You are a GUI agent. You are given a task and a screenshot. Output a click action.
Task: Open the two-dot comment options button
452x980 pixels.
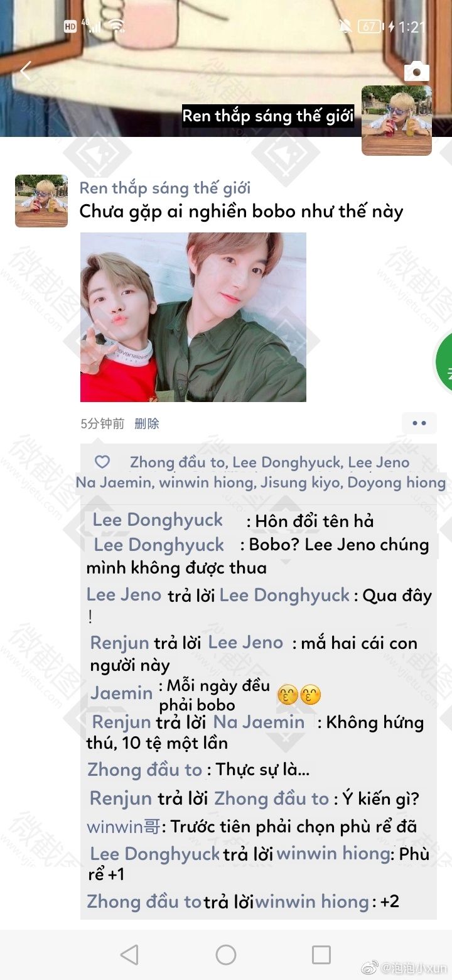419,423
